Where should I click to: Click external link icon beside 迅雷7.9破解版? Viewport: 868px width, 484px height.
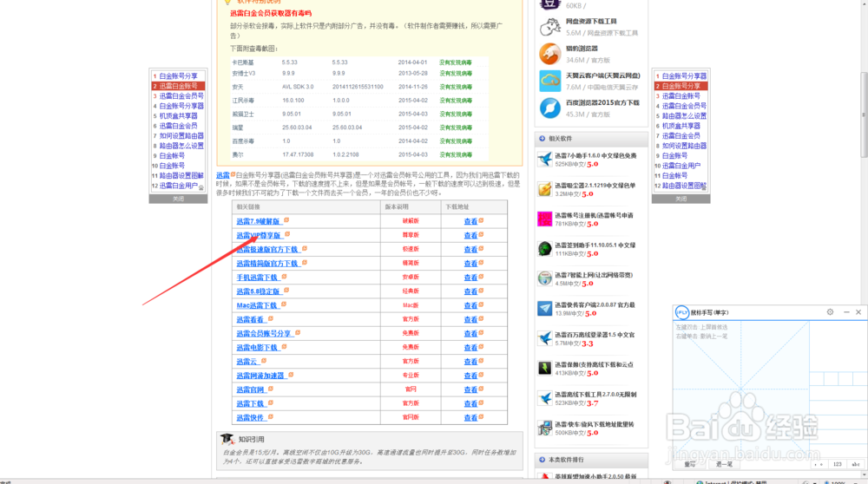click(286, 220)
